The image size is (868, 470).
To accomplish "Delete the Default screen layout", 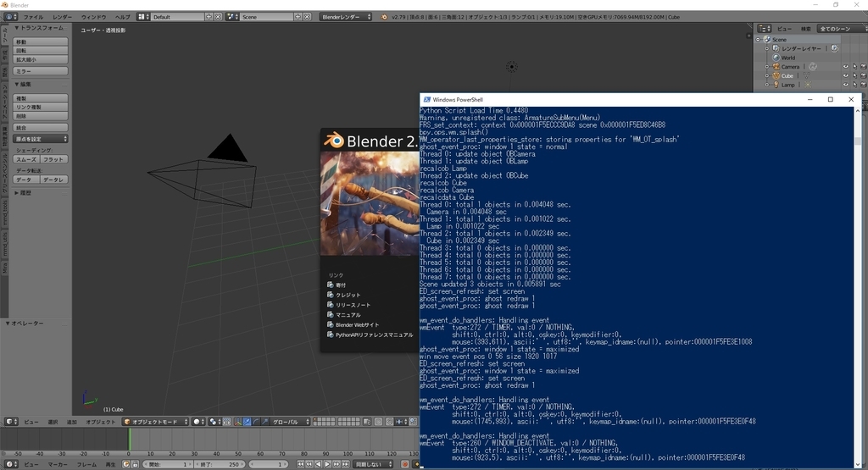I will (x=218, y=17).
